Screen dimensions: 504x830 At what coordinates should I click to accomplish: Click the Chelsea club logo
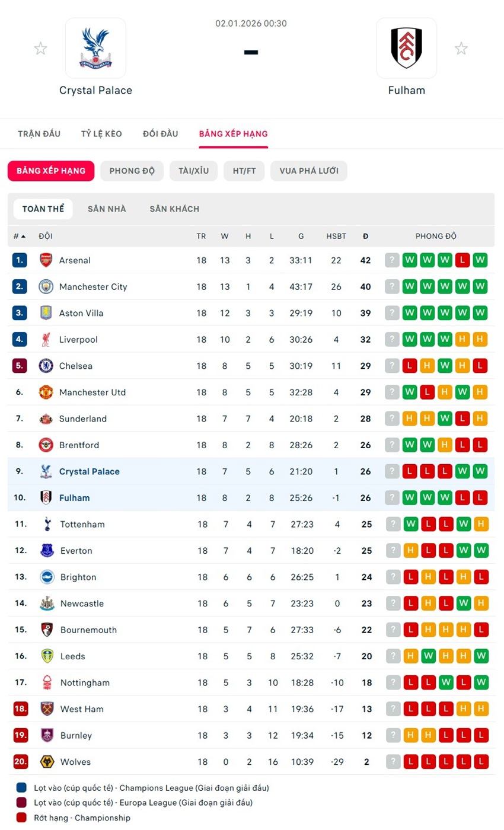[46, 366]
